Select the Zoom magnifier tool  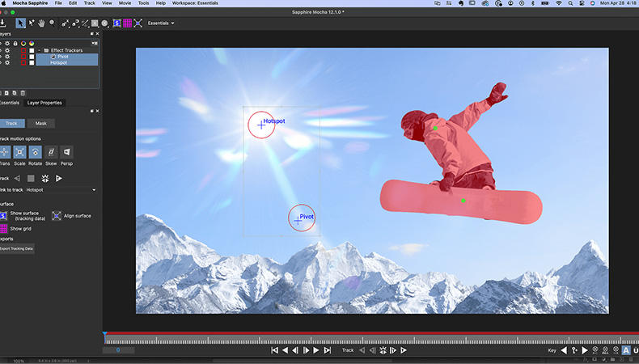coord(53,23)
